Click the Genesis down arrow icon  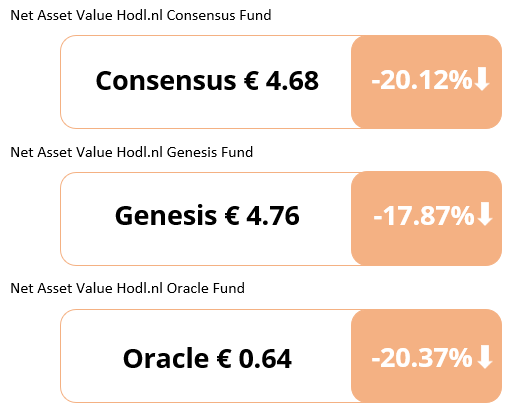tap(484, 214)
